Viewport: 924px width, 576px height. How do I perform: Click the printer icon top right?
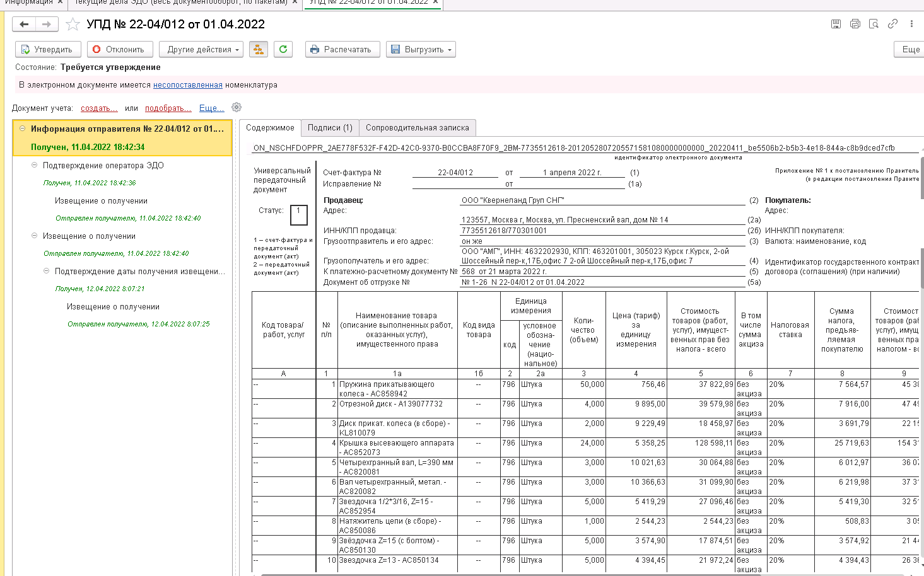(855, 24)
